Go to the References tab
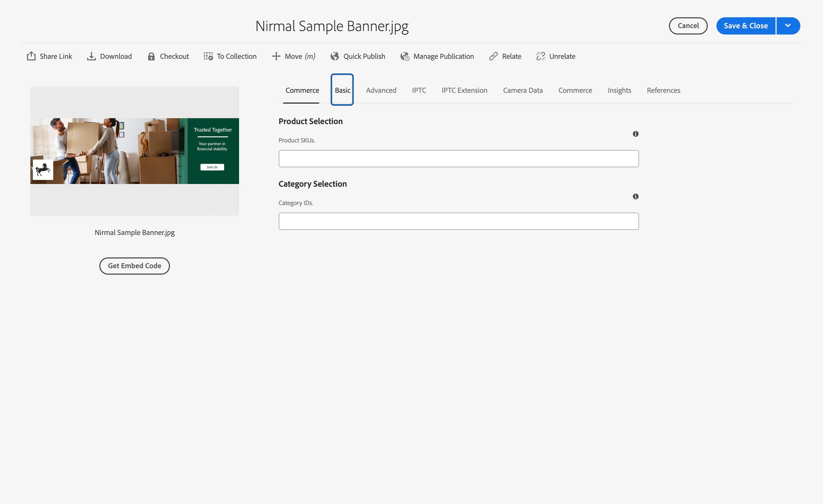This screenshot has width=823, height=504. [x=663, y=90]
